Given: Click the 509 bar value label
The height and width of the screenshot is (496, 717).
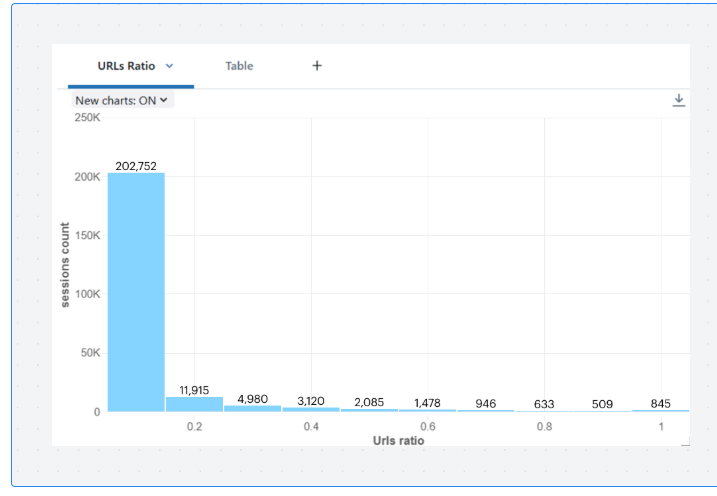Looking at the screenshot, I should 602,404.
